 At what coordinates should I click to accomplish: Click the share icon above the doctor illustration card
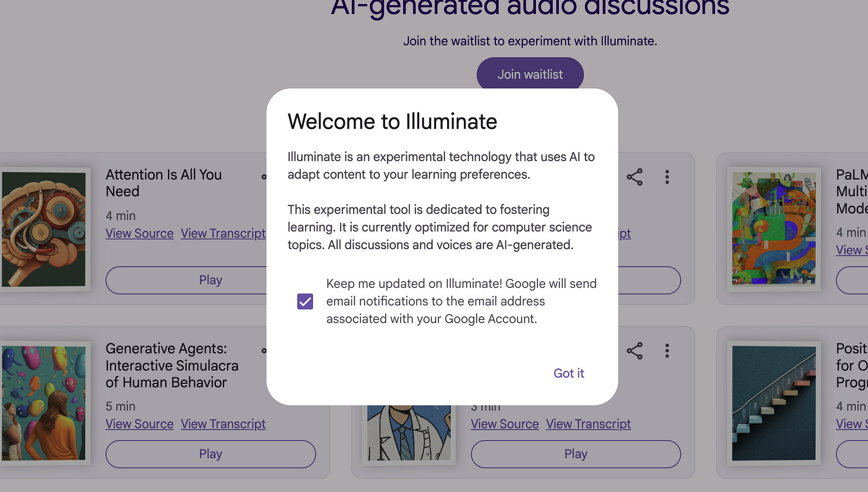pyautogui.click(x=634, y=350)
